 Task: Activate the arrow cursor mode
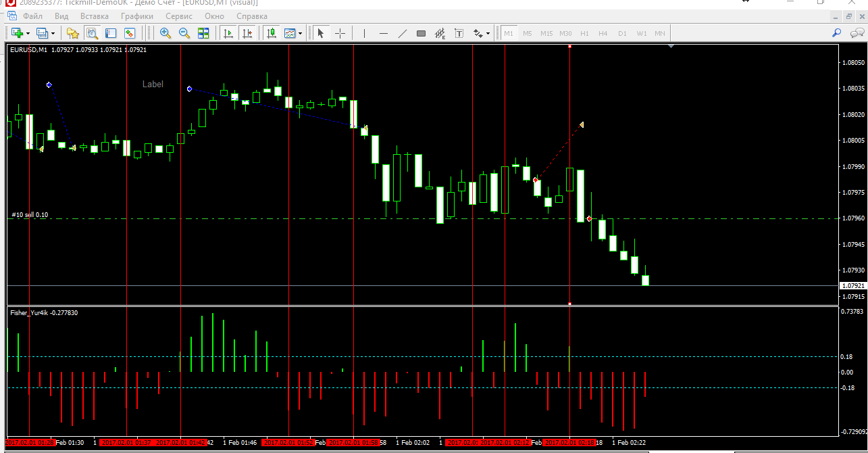(x=321, y=32)
